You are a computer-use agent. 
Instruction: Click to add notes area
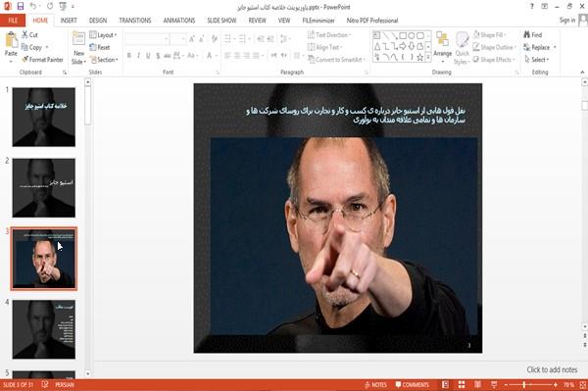pyautogui.click(x=552, y=369)
